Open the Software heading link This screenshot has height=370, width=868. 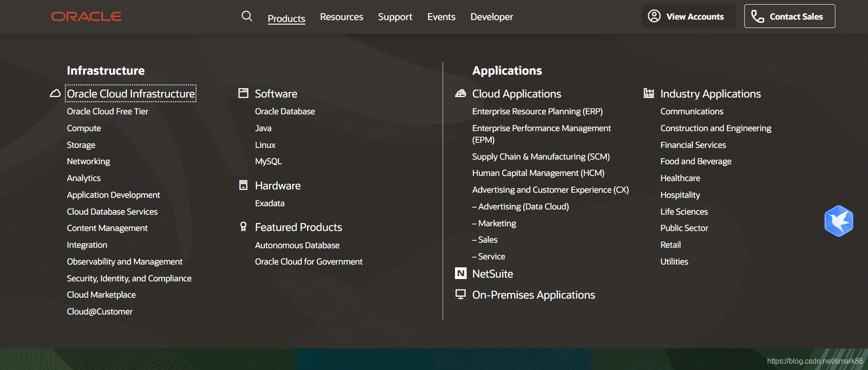pyautogui.click(x=276, y=94)
